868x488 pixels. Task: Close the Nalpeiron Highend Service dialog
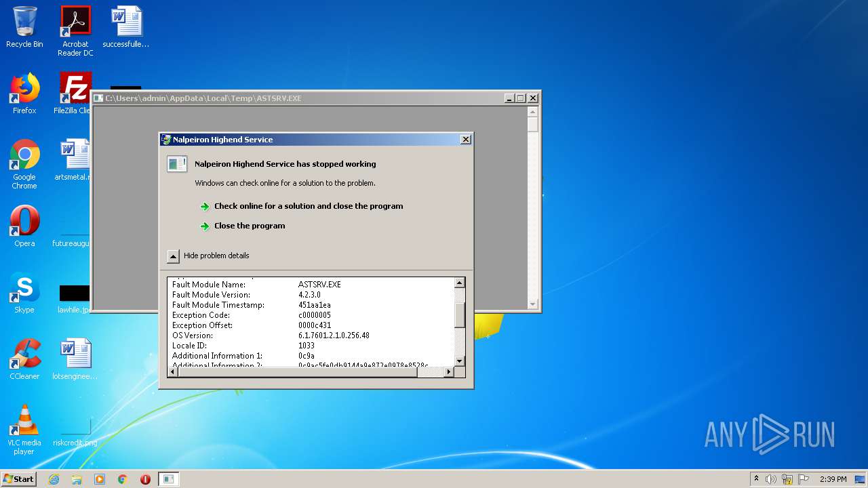(465, 140)
